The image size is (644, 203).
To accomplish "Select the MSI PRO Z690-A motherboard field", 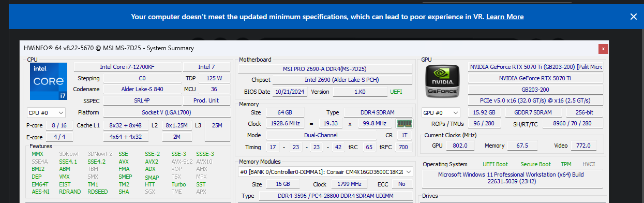I will [x=325, y=68].
